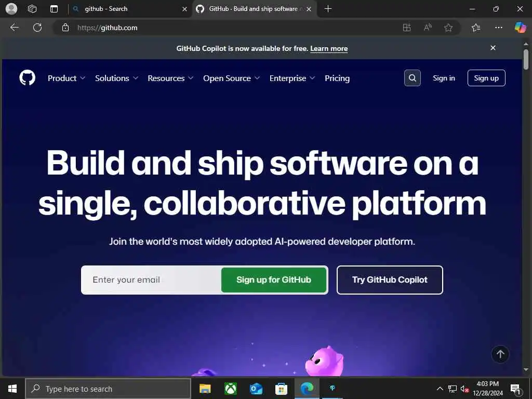The image size is (532, 399).
Task: Close the GitHub Build and ship tab
Action: tap(309, 9)
